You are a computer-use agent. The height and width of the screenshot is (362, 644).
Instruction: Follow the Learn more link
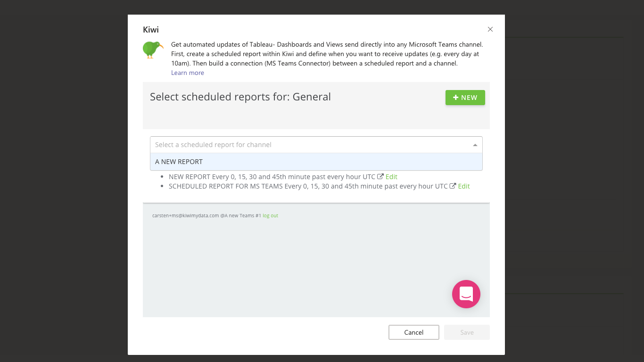coord(188,73)
